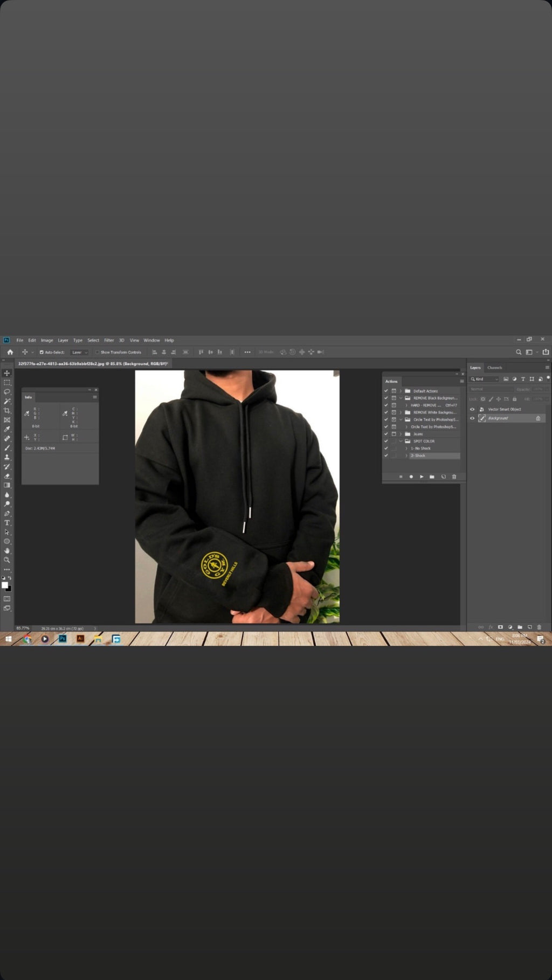Select the Ellipse shape tool

[x=7, y=541]
